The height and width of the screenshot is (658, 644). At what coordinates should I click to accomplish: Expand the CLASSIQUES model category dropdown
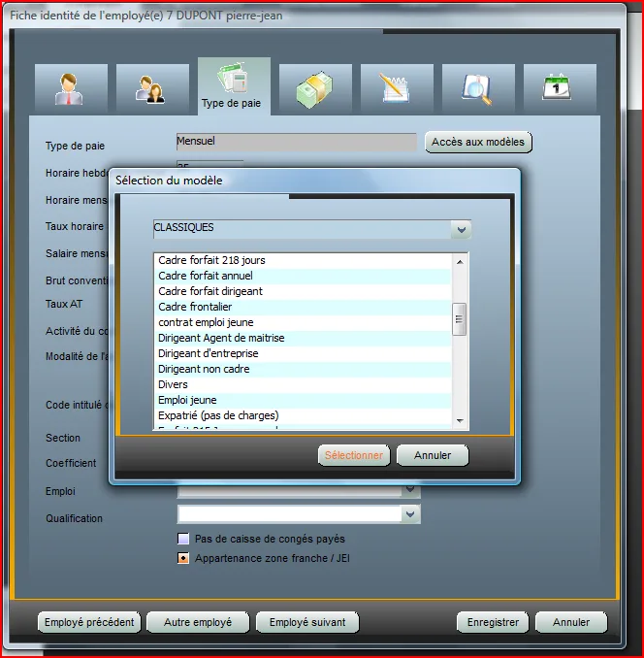pos(462,230)
